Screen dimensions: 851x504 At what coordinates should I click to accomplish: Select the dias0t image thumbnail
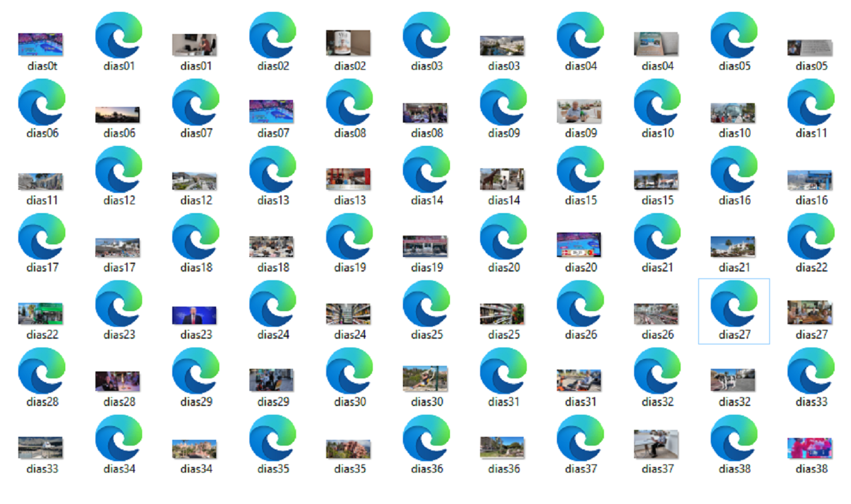coord(40,45)
